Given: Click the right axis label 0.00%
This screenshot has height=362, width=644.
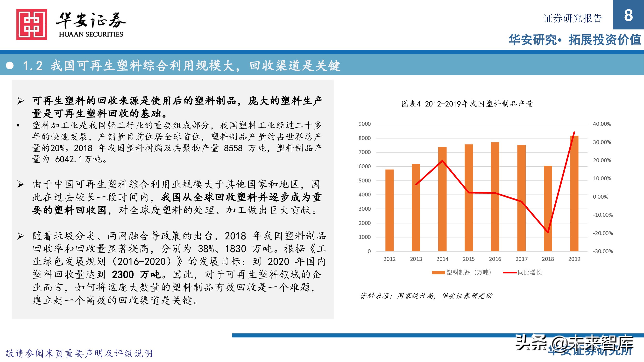Looking at the screenshot, I should point(601,197).
